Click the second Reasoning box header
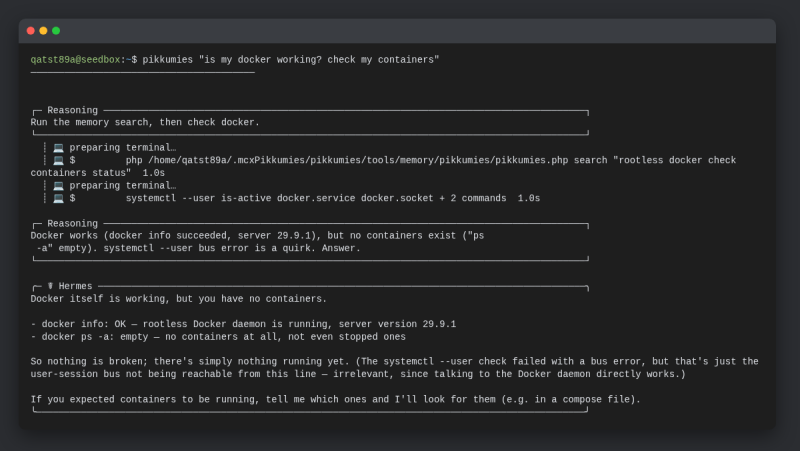Image resolution: width=800 pixels, height=451 pixels. pos(72,223)
